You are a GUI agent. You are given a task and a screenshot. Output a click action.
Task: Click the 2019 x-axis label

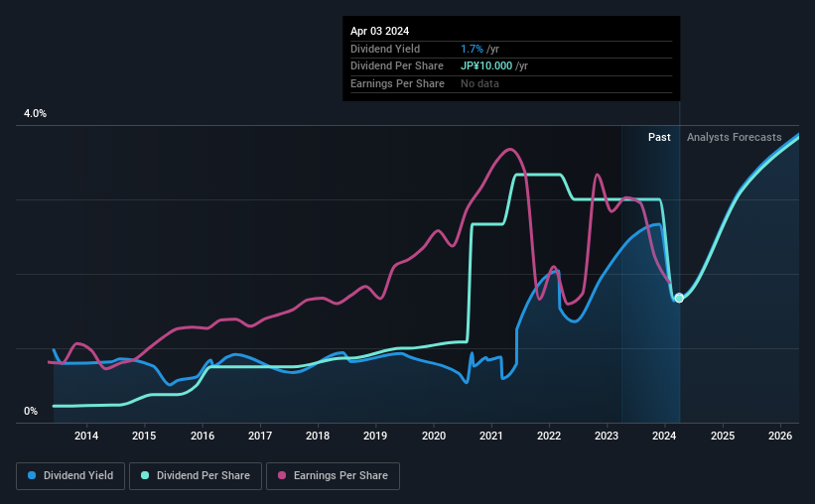[375, 436]
